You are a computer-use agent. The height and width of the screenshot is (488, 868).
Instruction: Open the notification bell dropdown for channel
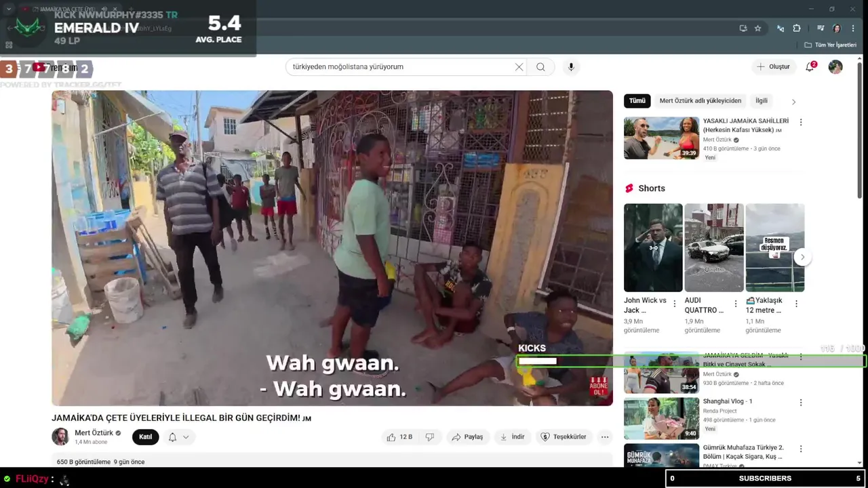(179, 437)
